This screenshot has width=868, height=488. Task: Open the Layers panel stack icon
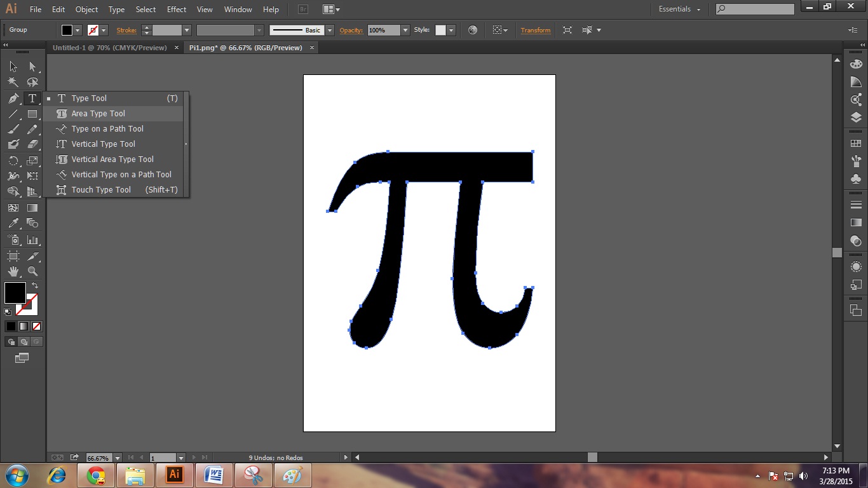pos(856,118)
